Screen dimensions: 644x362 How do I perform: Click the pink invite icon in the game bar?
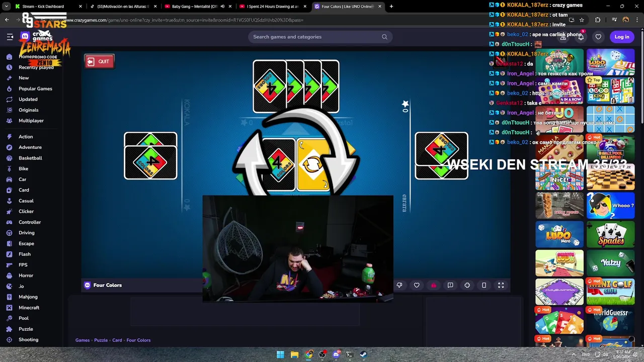(x=433, y=285)
